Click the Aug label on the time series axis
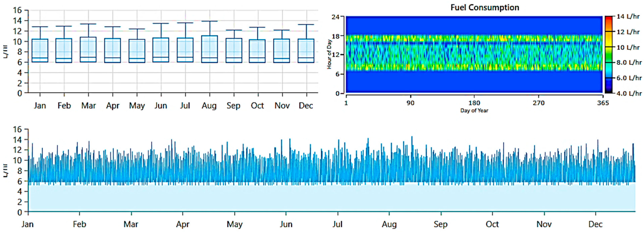 point(389,224)
